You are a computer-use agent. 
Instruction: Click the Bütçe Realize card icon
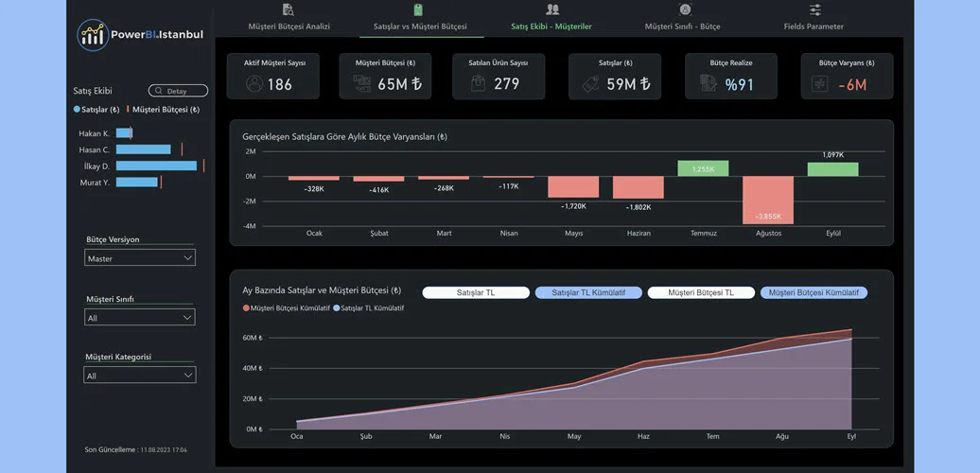(708, 83)
